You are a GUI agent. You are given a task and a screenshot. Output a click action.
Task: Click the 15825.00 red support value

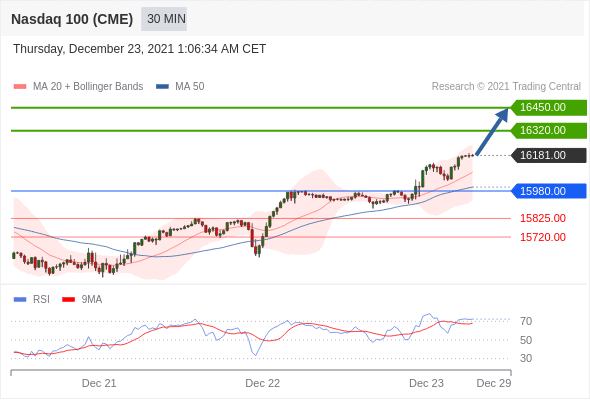click(x=543, y=218)
